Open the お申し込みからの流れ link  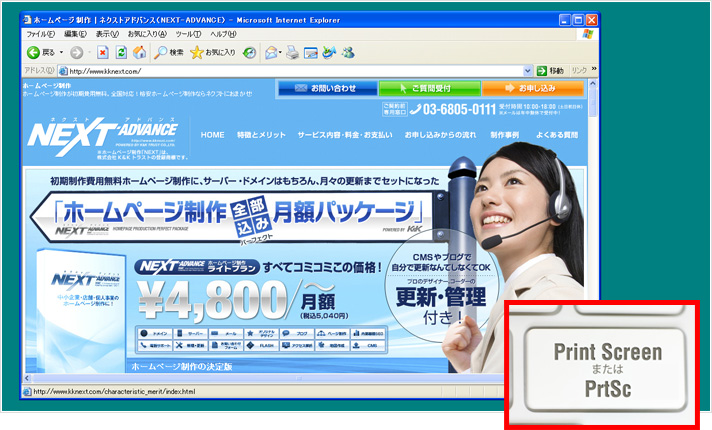(x=440, y=135)
